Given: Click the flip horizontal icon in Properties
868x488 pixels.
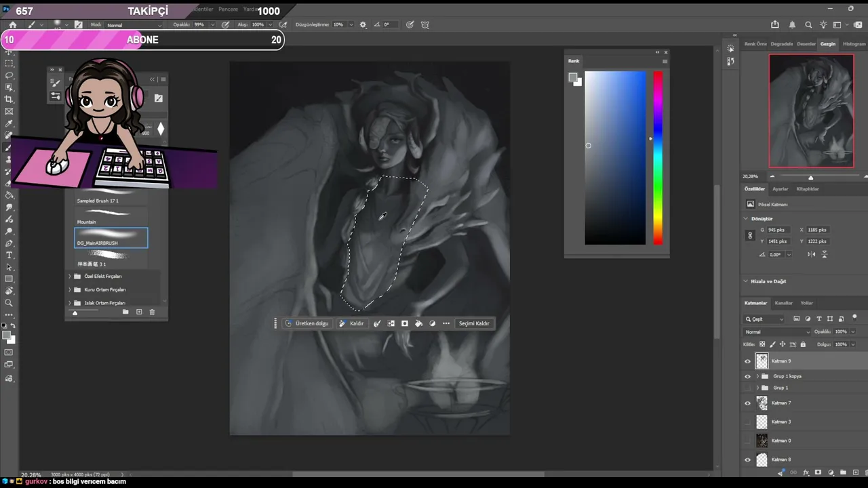Looking at the screenshot, I should pyautogui.click(x=812, y=254).
